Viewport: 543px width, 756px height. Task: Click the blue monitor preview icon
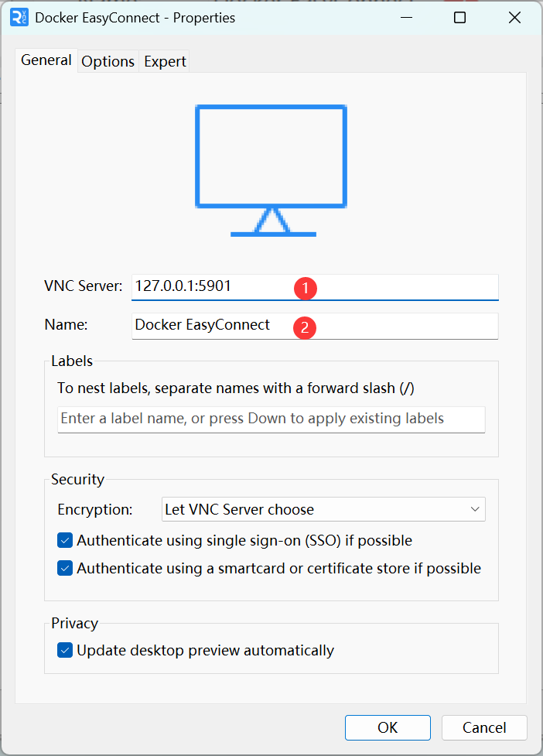click(271, 171)
